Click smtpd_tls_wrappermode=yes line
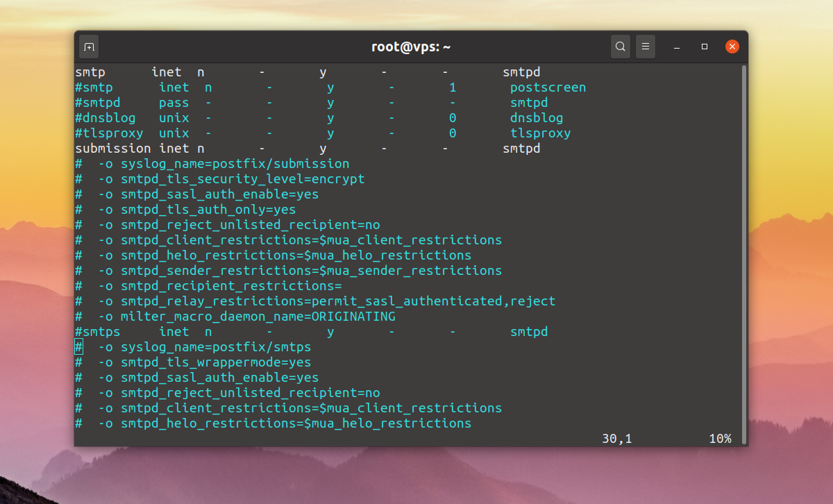The width and height of the screenshot is (833, 504). tap(193, 362)
